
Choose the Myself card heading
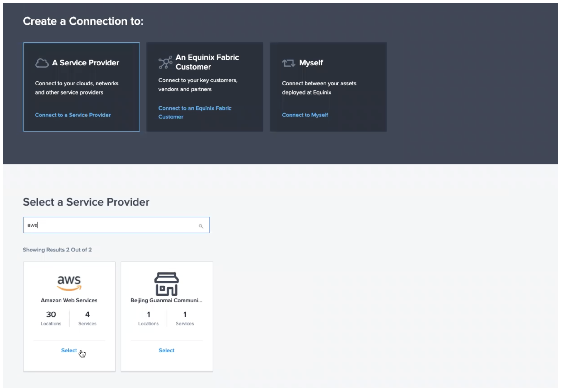click(x=311, y=63)
